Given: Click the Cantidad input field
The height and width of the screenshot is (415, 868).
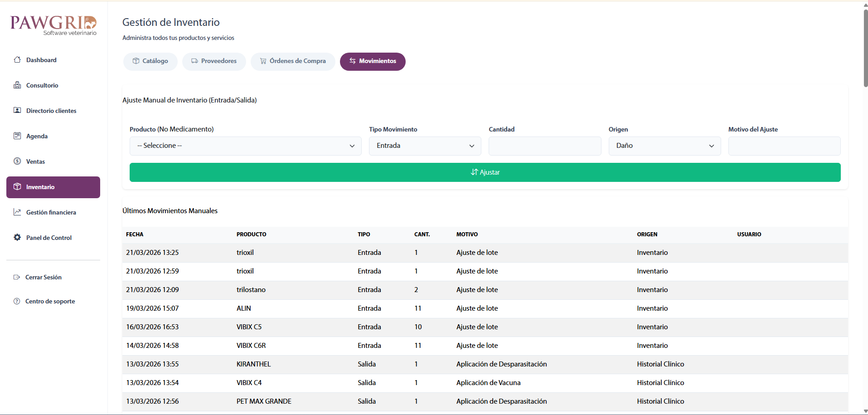Looking at the screenshot, I should point(544,146).
